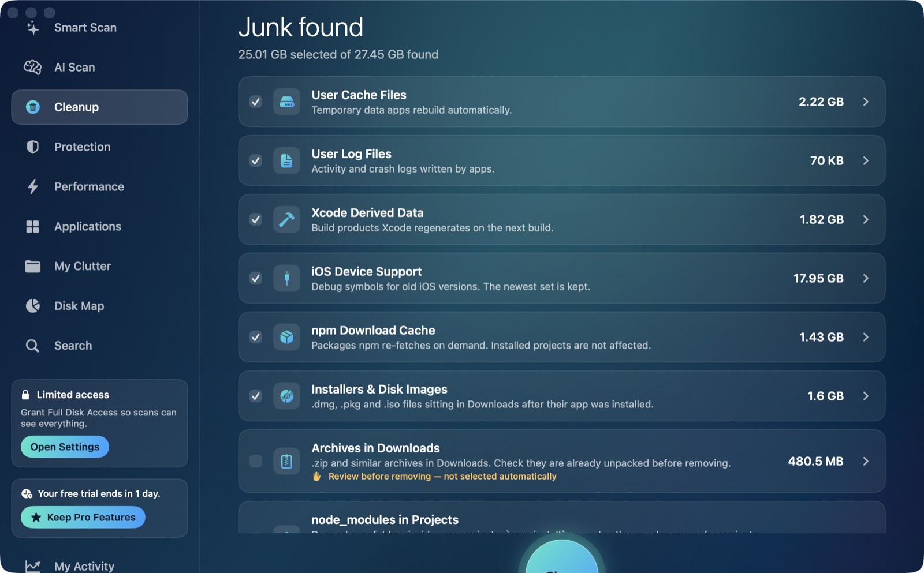Viewport: 924px width, 573px height.
Task: Click the My Activity chart icon
Action: (x=33, y=566)
